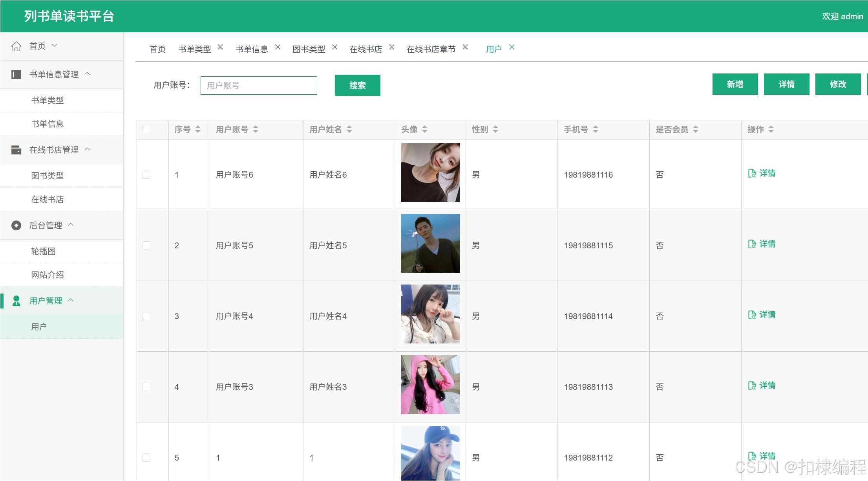Click the green 搜索 button

coord(357,85)
